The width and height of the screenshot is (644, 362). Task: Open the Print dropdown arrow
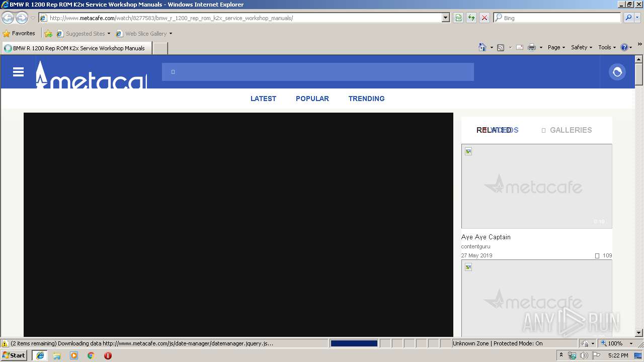(541, 47)
